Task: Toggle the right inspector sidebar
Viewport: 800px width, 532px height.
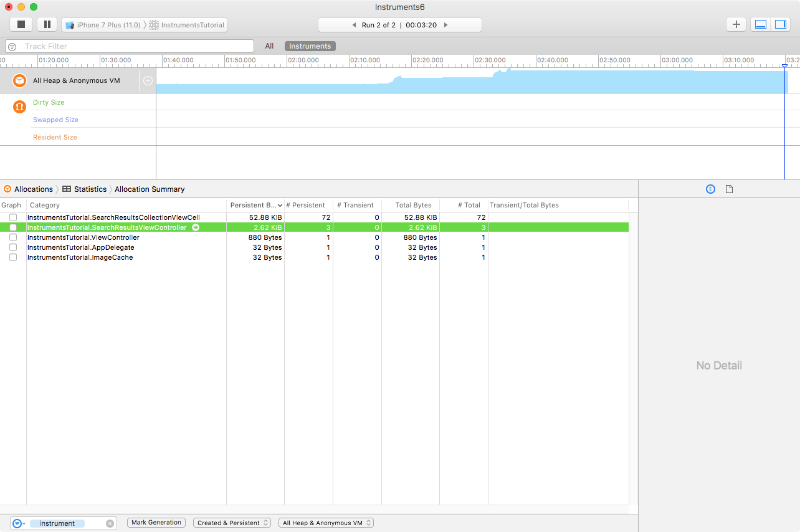Action: [x=781, y=24]
